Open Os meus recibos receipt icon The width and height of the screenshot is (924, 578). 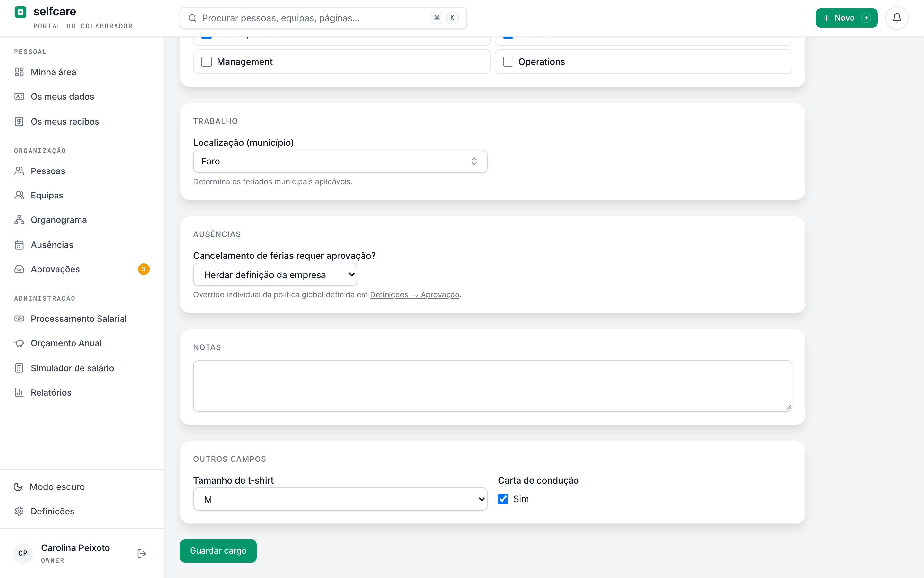point(19,121)
